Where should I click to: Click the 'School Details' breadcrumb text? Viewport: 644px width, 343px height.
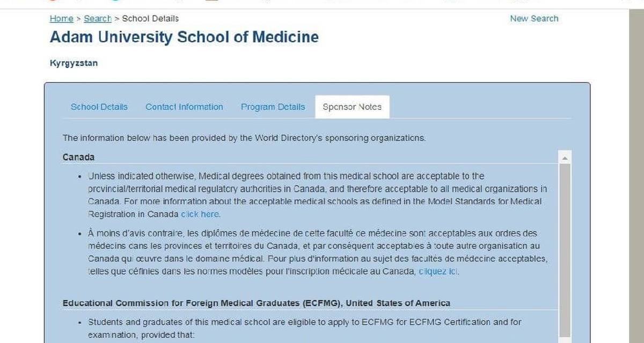(x=150, y=19)
